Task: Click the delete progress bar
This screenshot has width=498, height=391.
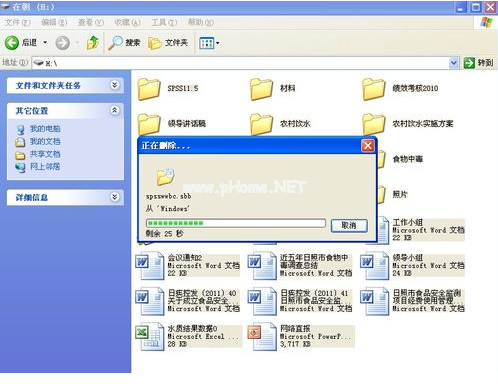Action: coord(236,223)
